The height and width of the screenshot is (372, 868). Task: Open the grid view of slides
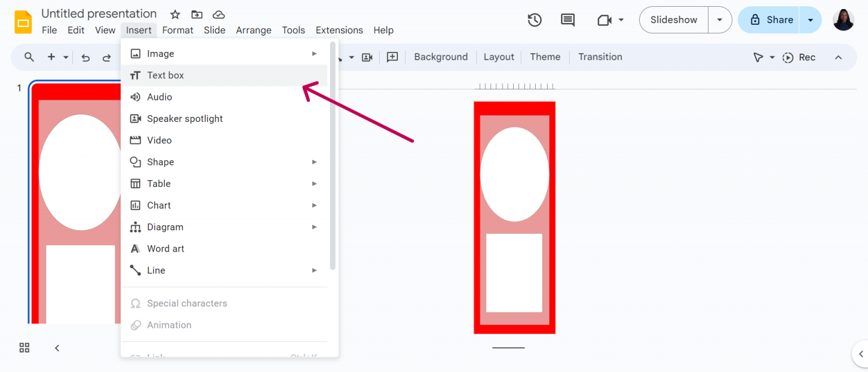point(24,348)
